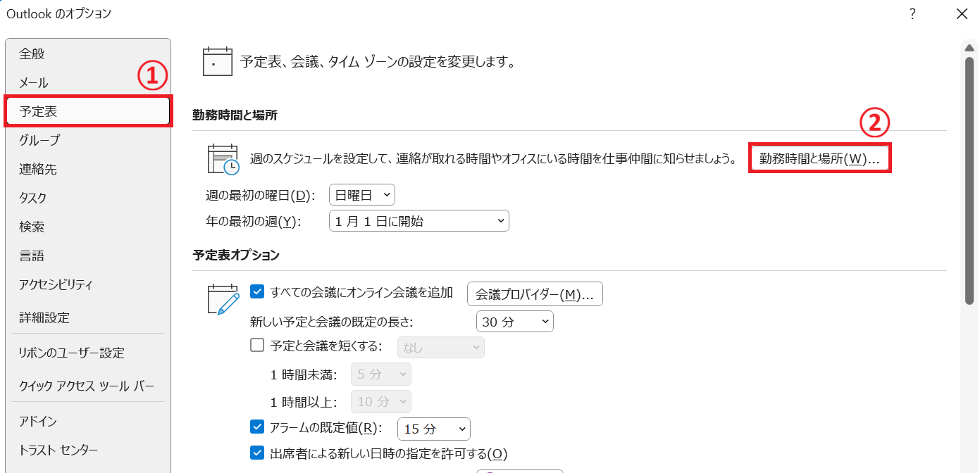
Task: Open the アラームの既定値 15分 dropdown
Action: (x=433, y=429)
